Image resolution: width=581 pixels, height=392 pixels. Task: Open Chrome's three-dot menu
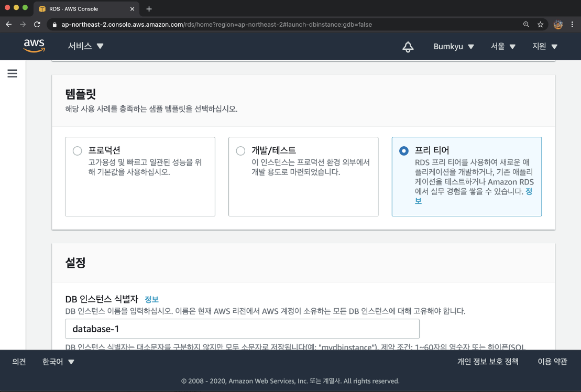(x=572, y=25)
